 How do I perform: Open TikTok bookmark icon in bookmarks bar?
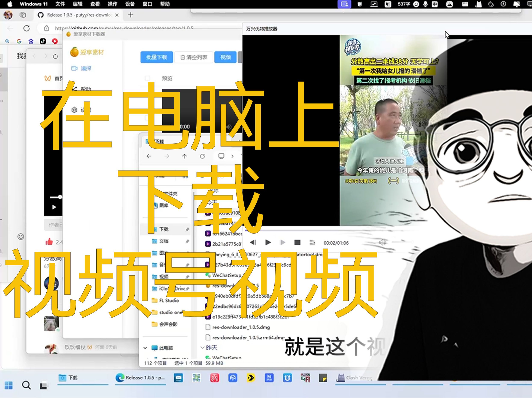point(43,41)
